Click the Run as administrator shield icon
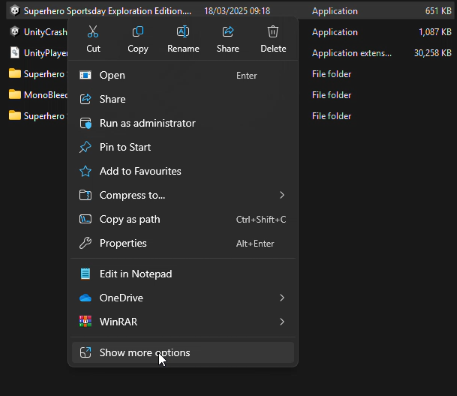 (85, 123)
